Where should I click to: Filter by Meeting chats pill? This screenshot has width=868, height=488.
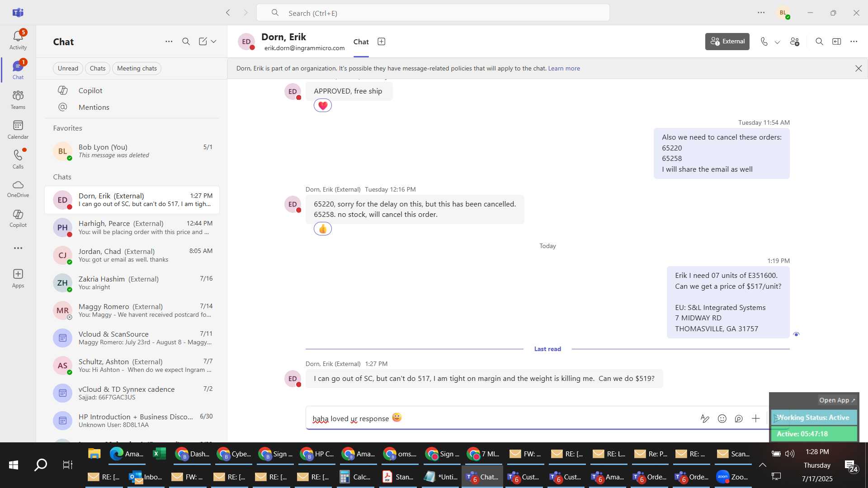click(x=137, y=68)
